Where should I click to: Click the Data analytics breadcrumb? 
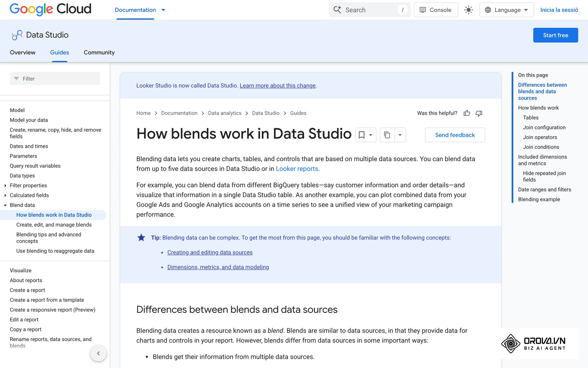coord(225,113)
